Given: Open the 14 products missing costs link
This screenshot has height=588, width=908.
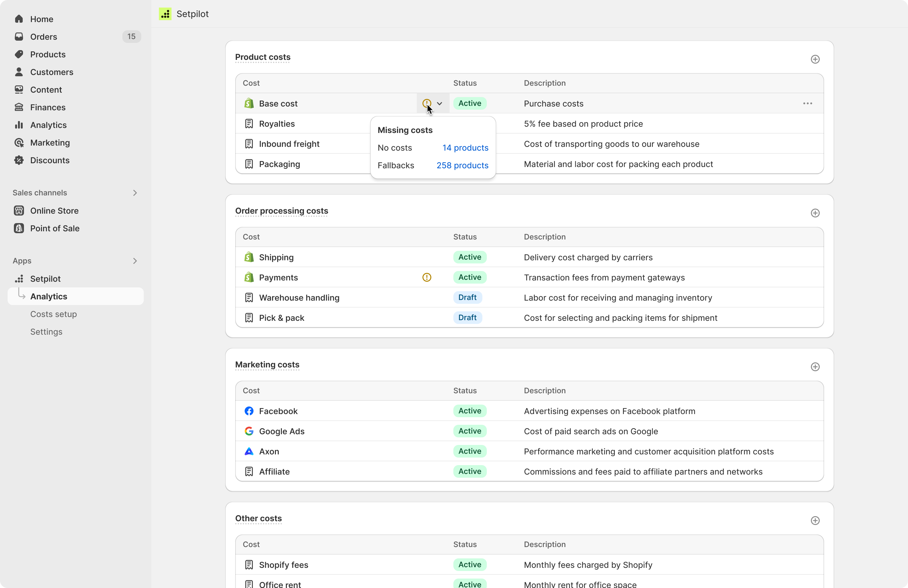Looking at the screenshot, I should point(465,147).
